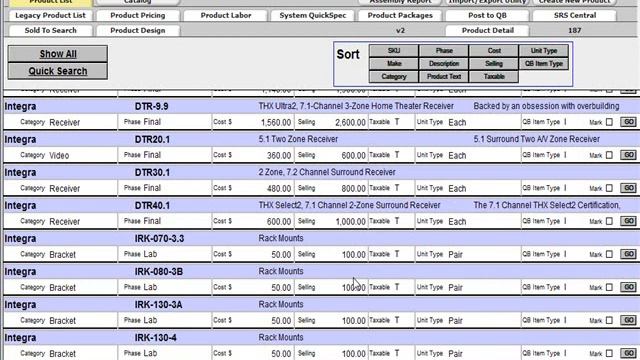Sort the list by QB Item Type
This screenshot has height=360, width=640.
pyautogui.click(x=544, y=64)
